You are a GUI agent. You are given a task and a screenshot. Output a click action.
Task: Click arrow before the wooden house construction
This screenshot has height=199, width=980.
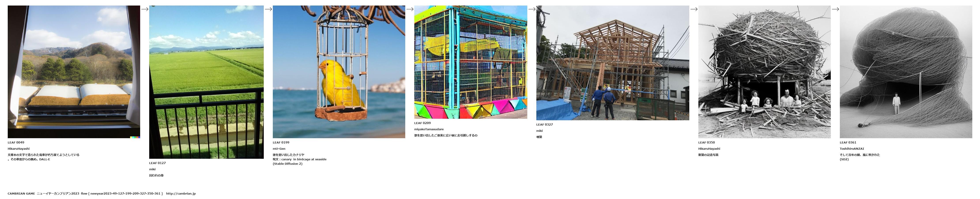coord(532,9)
